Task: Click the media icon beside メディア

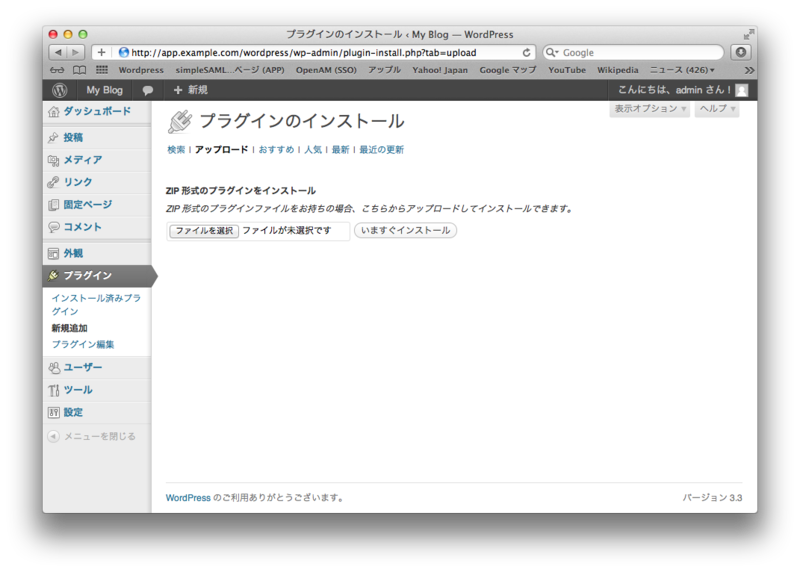Action: tap(53, 160)
